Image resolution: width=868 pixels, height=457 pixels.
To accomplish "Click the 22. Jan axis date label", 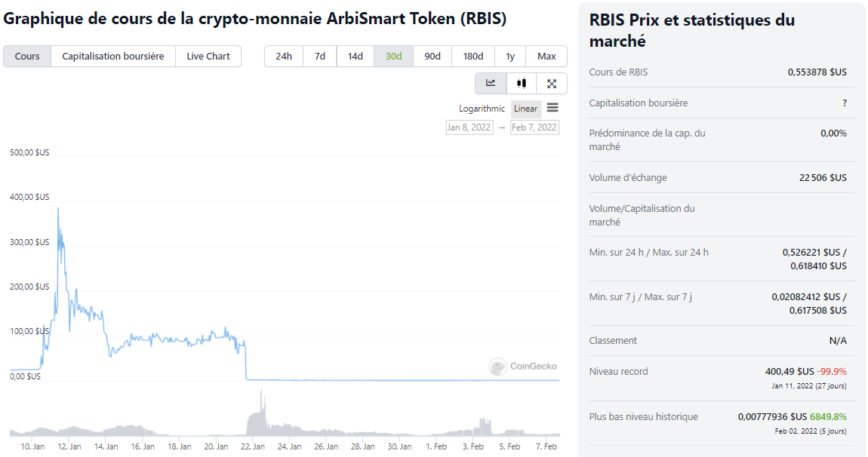I will [252, 446].
